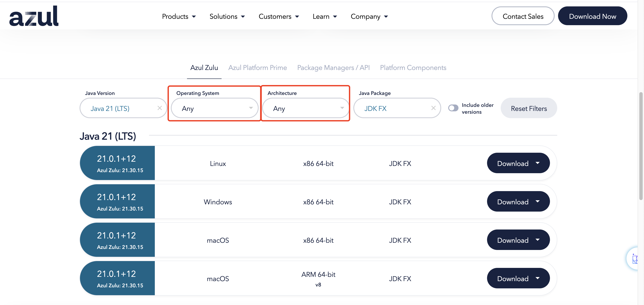Click the Include older versions label

tap(477, 108)
